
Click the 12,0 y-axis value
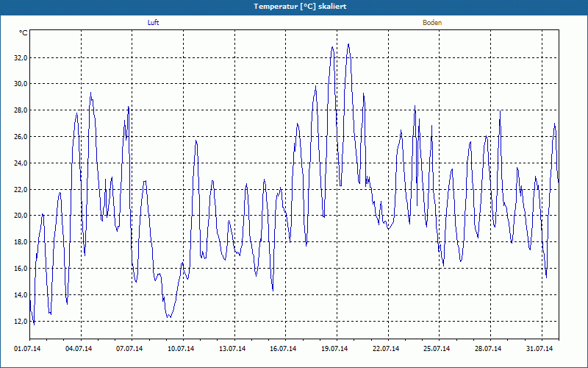[x=21, y=322]
